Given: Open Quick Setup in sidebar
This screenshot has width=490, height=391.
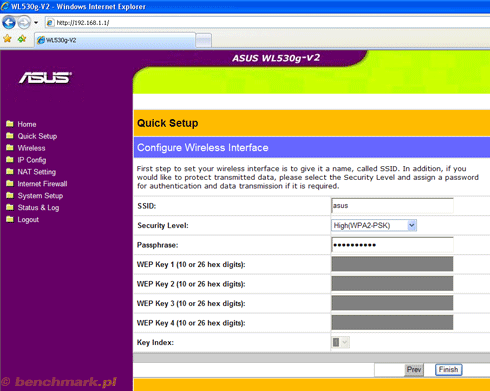Looking at the screenshot, I should 37,136.
